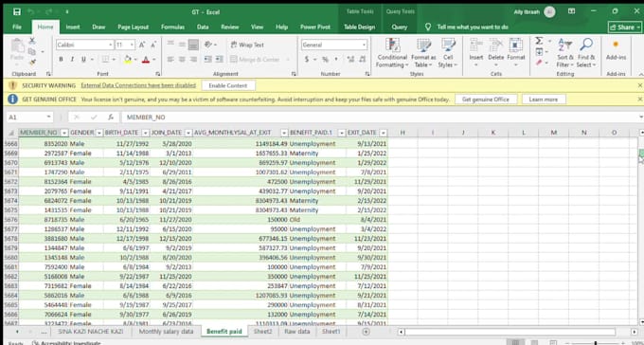The height and width of the screenshot is (345, 644).
Task: Open Find & Select menu
Action: (586, 53)
